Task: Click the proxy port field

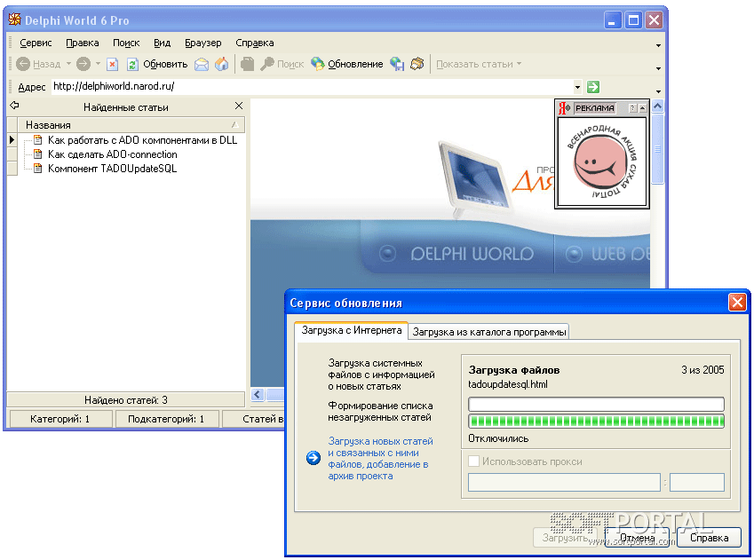Action: pyautogui.click(x=697, y=482)
